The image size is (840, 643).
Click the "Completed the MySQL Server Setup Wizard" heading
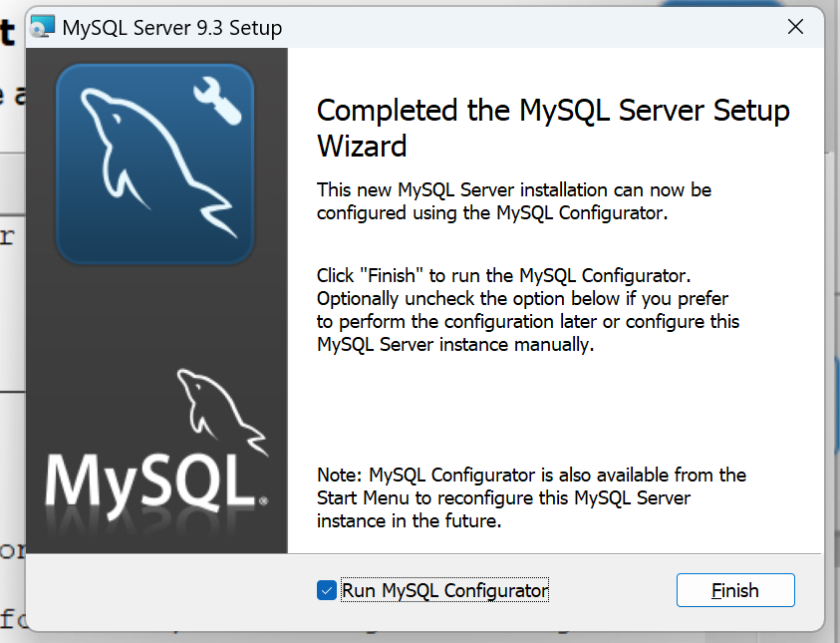553,128
